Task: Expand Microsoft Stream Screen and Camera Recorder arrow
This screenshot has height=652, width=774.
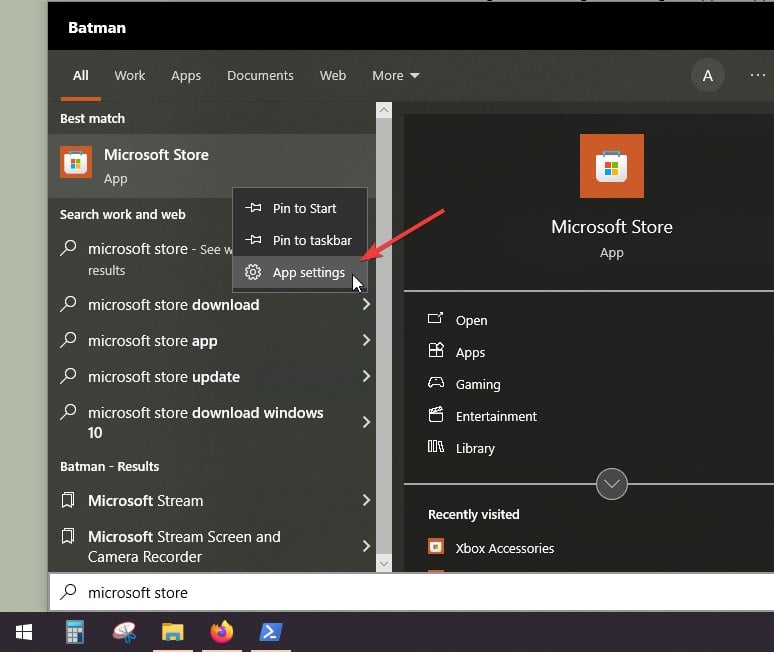Action: [366, 546]
